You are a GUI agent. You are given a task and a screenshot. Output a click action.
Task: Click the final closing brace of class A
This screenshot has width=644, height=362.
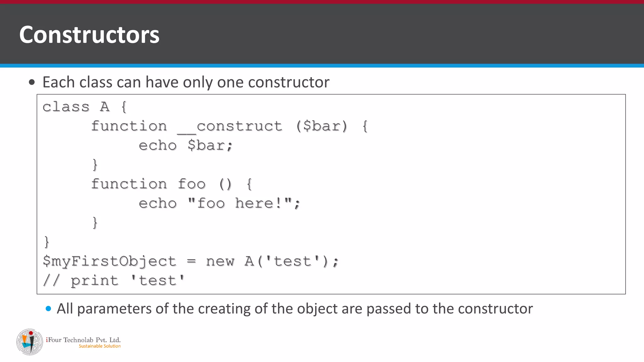click(47, 242)
